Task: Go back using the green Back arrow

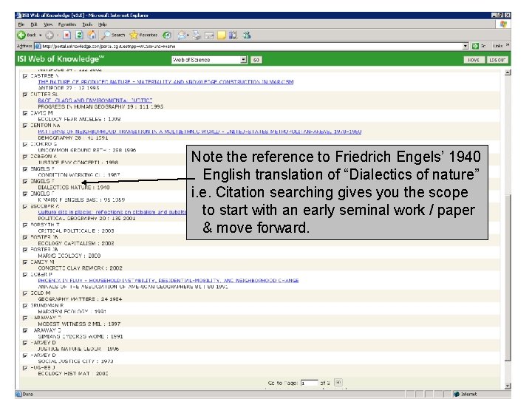Action: [x=21, y=35]
